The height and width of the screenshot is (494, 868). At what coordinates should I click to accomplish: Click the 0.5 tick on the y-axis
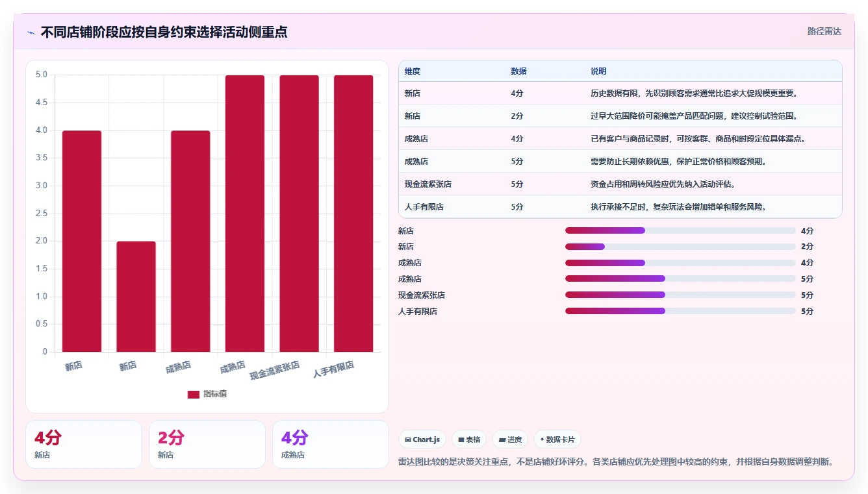point(42,324)
